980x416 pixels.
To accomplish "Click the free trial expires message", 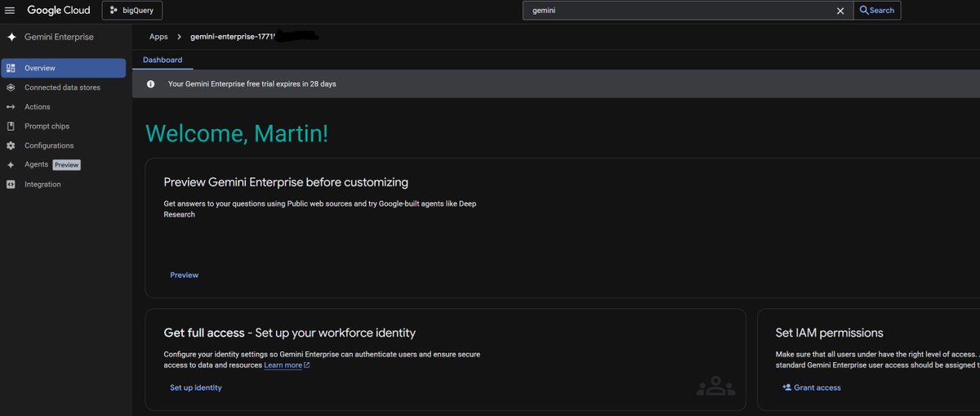I will pos(252,83).
